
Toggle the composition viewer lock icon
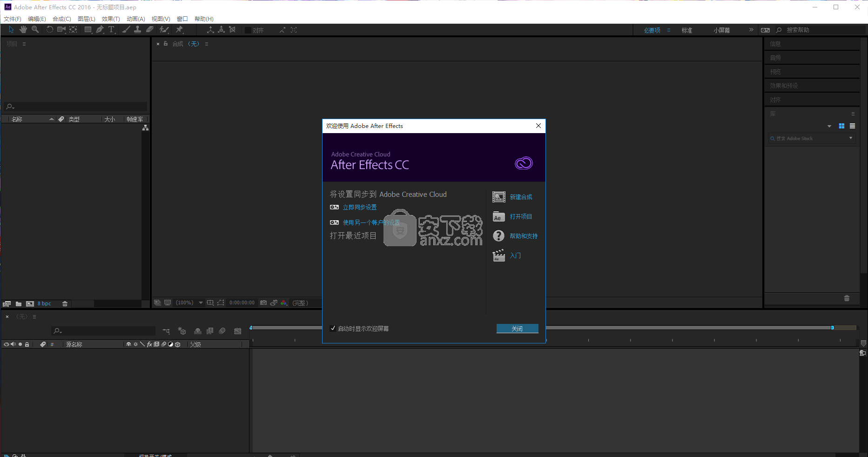(166, 43)
